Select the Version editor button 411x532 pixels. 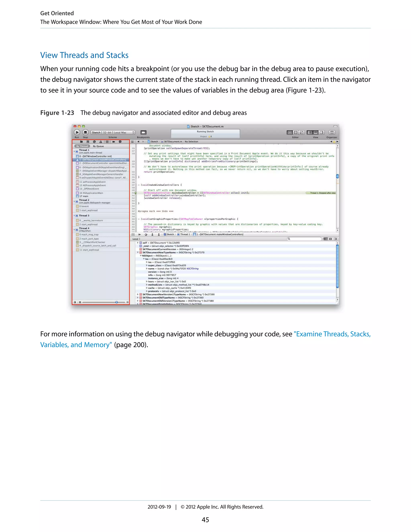[x=302, y=132]
